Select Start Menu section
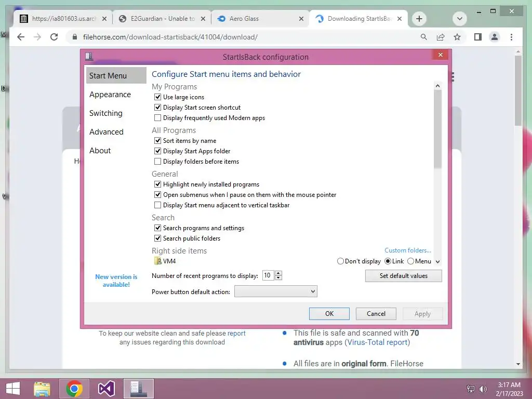The image size is (532, 399). coord(116,76)
